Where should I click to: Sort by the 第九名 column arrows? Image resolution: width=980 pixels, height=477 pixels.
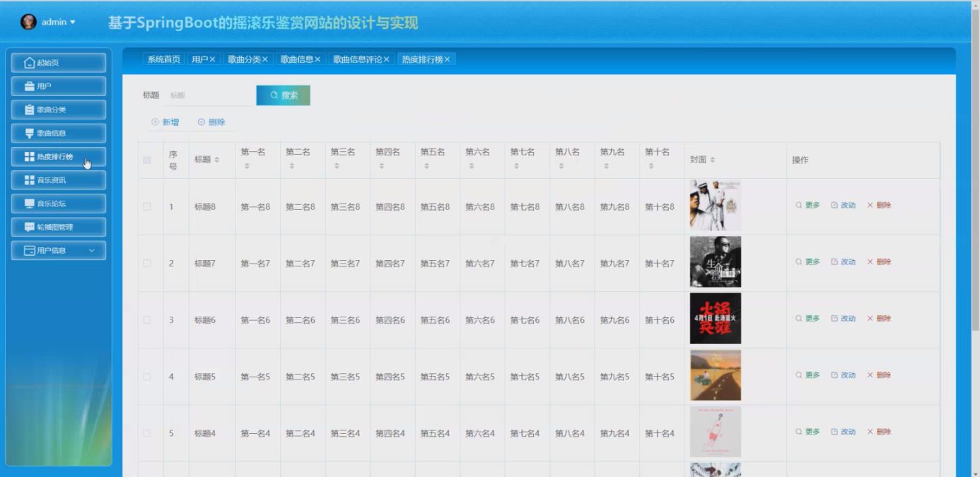[x=607, y=166]
